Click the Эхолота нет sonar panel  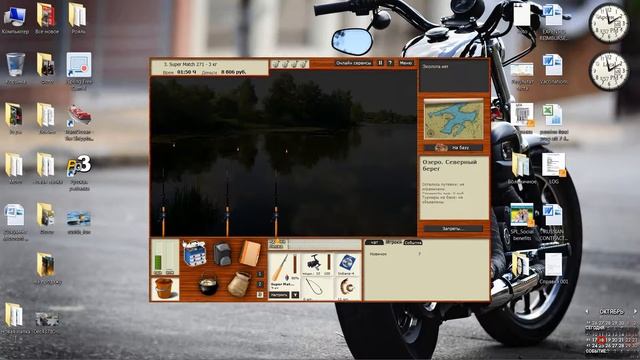tap(454, 76)
